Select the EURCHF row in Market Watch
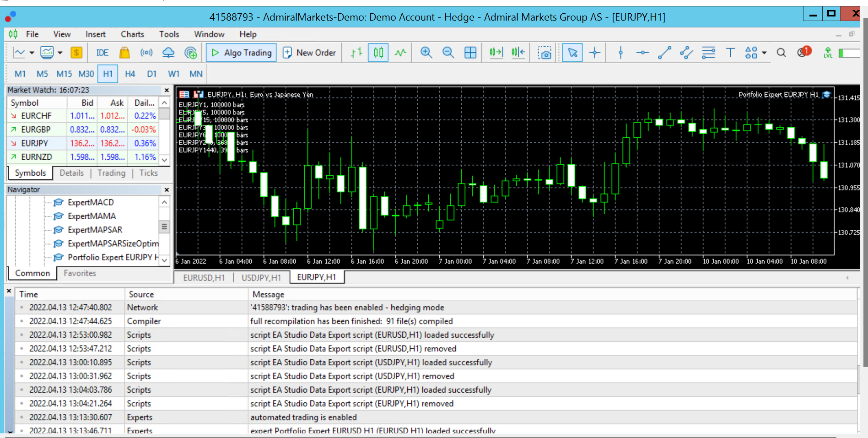 pos(83,116)
